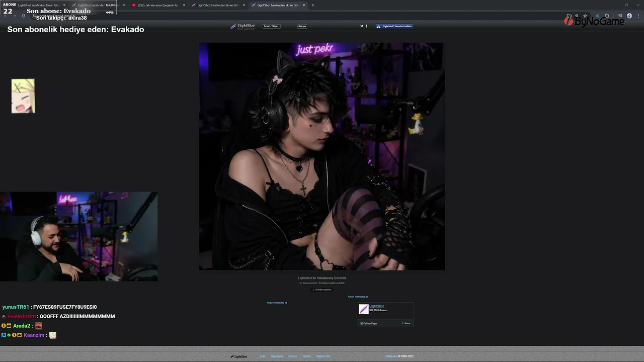Click the footer LightShot logo

tap(239, 356)
